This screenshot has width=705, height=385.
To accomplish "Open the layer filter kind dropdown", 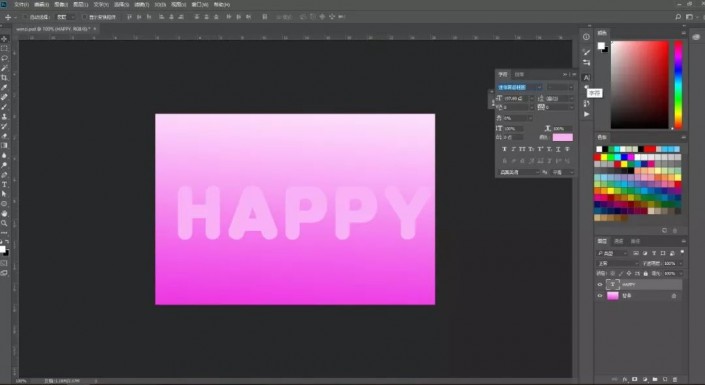I will [612, 253].
